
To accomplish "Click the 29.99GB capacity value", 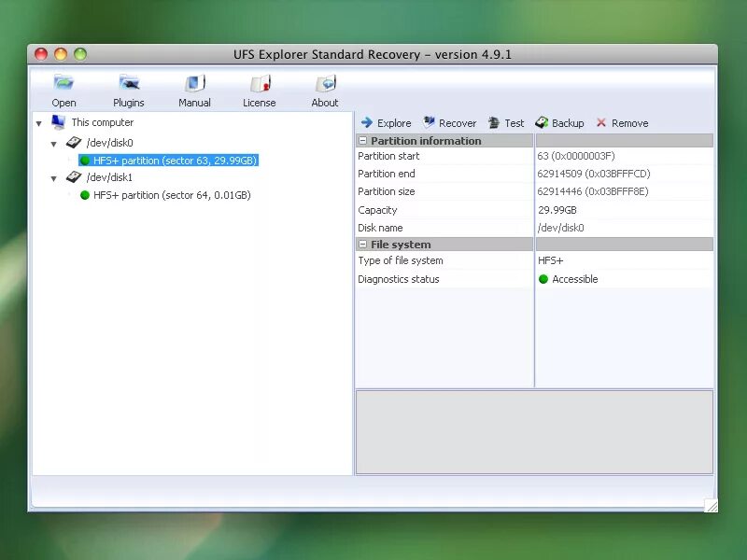I will tap(557, 210).
